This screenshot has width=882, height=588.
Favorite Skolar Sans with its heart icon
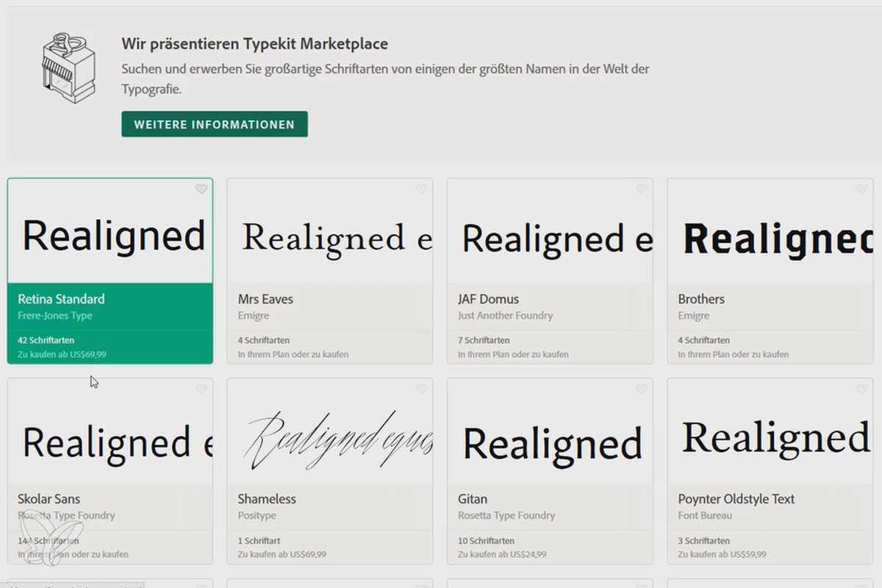(x=201, y=390)
